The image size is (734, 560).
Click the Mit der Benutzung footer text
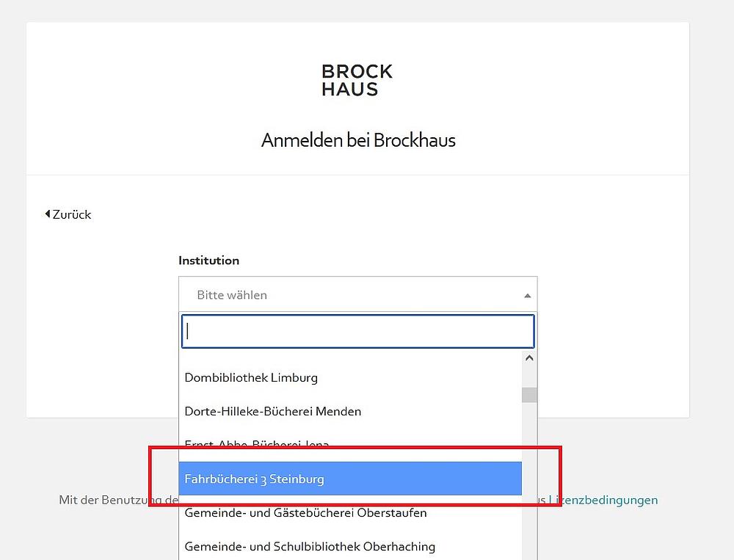click(x=118, y=500)
